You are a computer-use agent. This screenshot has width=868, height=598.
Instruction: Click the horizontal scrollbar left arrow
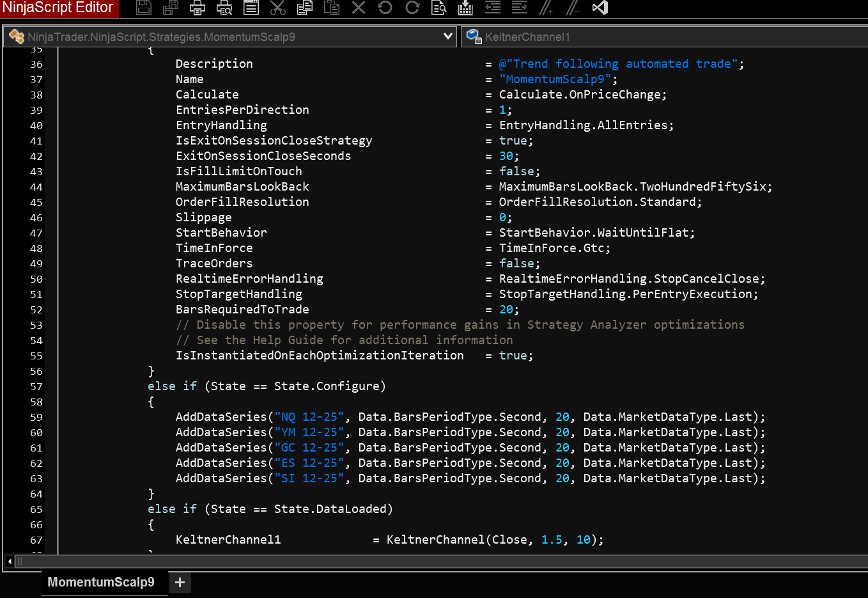tap(10, 562)
